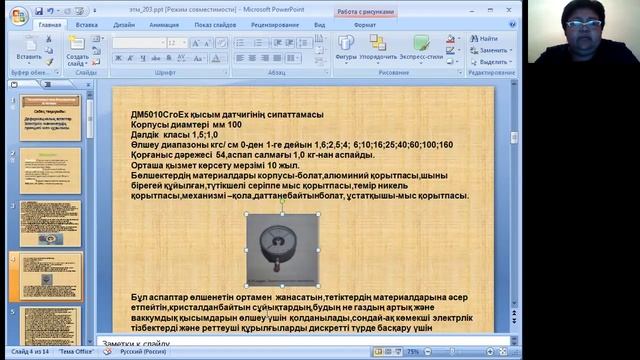The height and width of the screenshot is (360, 640).
Task: Expand the font name combo box
Action: [163, 43]
